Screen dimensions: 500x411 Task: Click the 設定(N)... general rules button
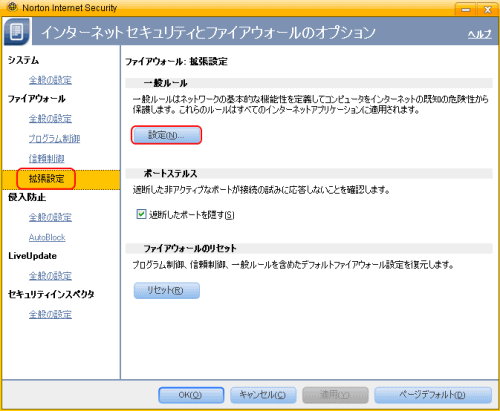pyautogui.click(x=166, y=135)
